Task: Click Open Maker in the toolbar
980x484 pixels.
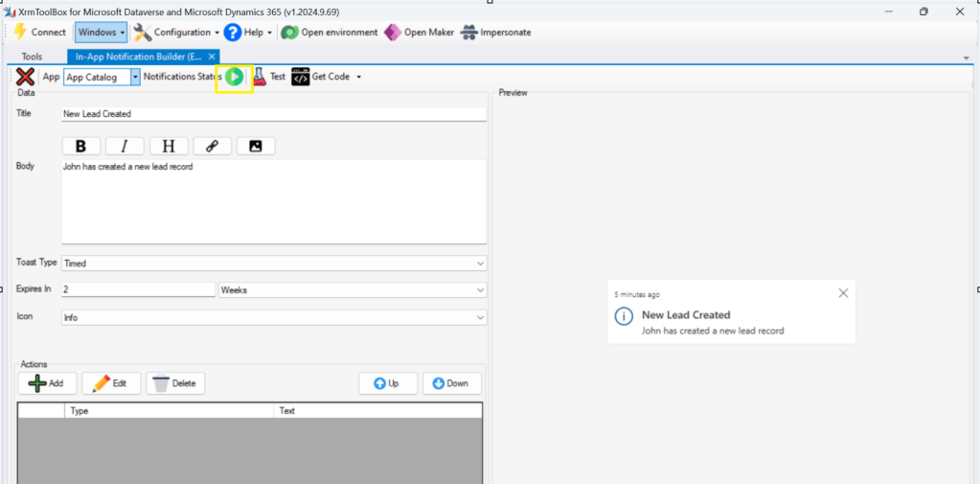Action: click(419, 32)
